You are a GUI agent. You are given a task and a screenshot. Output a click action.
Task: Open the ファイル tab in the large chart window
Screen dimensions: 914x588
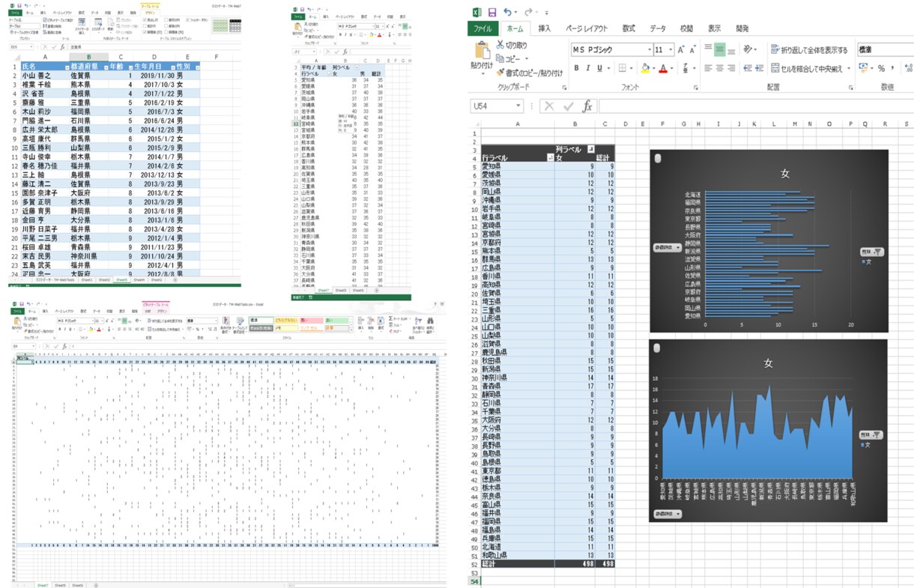(482, 28)
